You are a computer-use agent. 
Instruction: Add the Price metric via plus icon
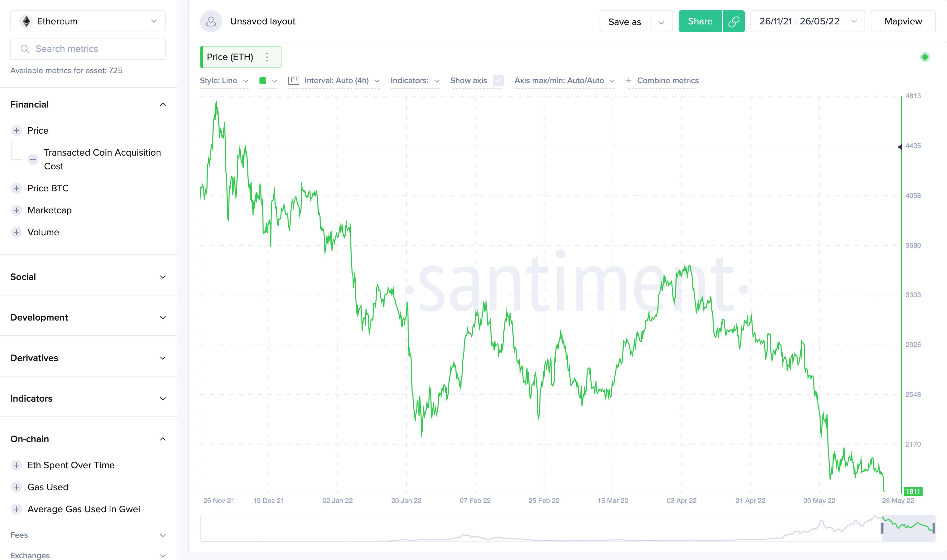[x=16, y=131]
